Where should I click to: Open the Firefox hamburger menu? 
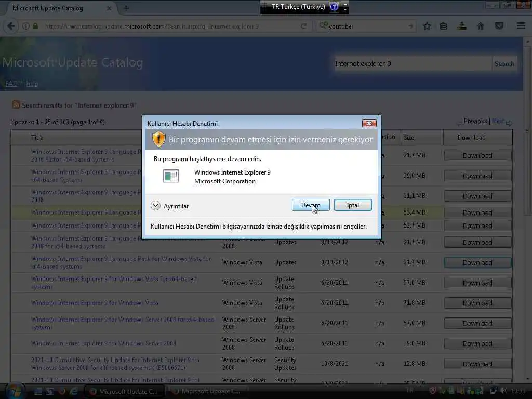coord(521,26)
